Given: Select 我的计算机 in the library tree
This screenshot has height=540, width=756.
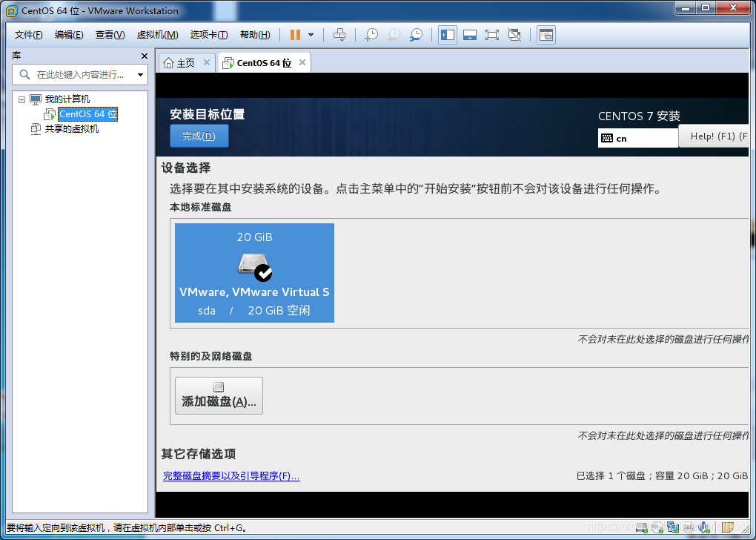Looking at the screenshot, I should click(67, 99).
